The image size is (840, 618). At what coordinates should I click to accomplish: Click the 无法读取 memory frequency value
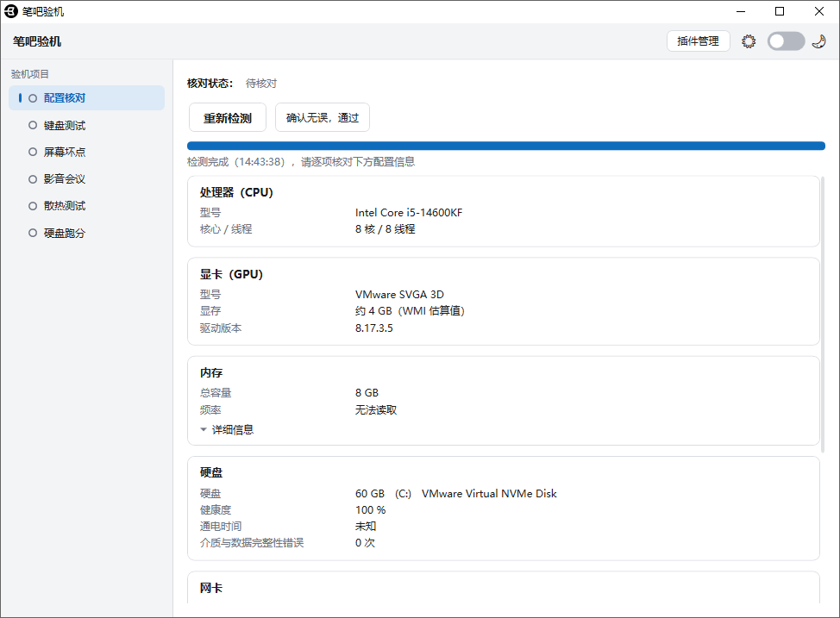click(376, 410)
